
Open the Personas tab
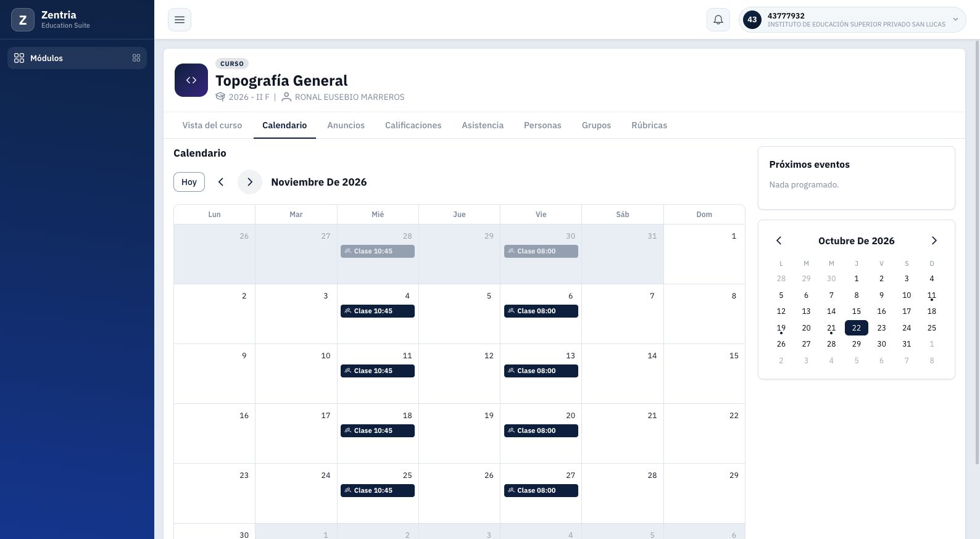(x=542, y=125)
